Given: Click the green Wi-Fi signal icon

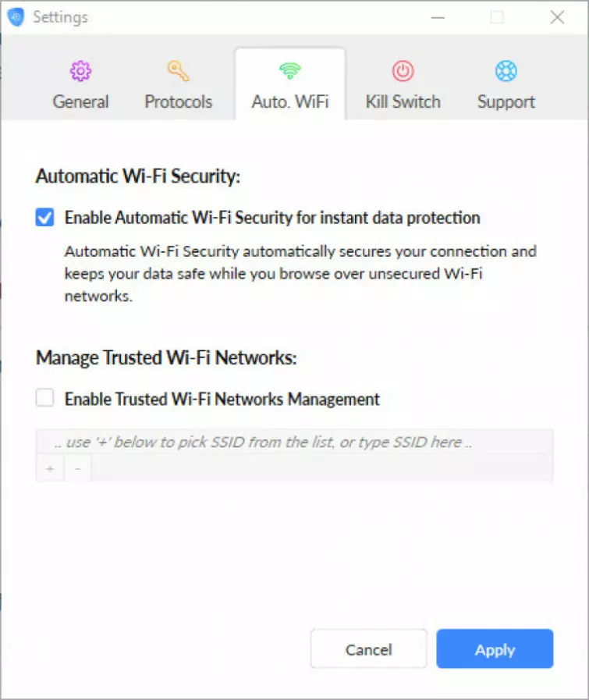Looking at the screenshot, I should (x=289, y=72).
